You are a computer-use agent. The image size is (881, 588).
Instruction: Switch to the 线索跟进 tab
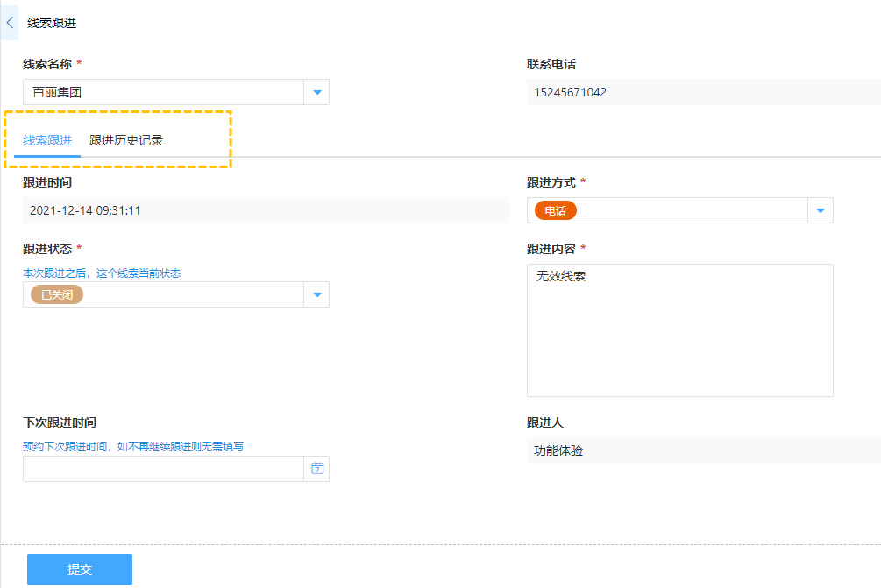pos(47,140)
